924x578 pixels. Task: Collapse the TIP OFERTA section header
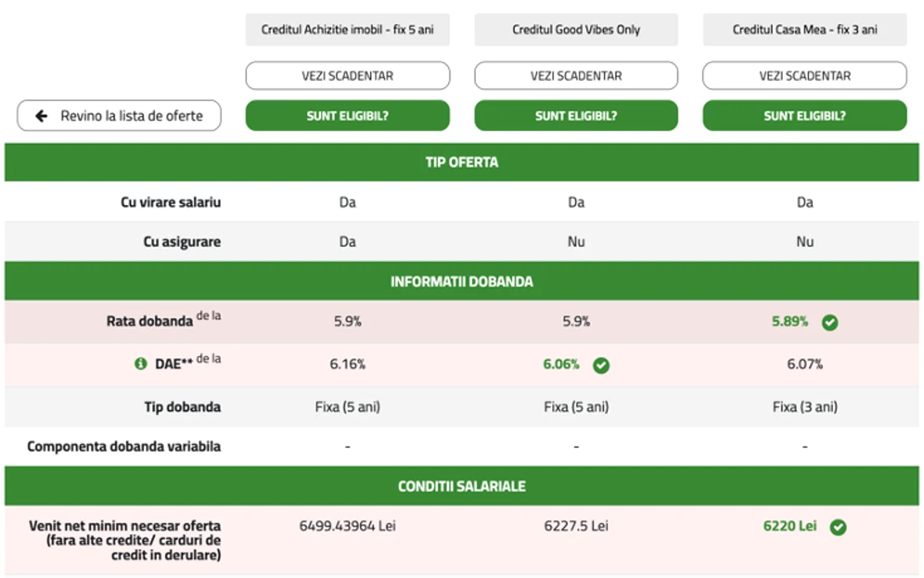[462, 162]
